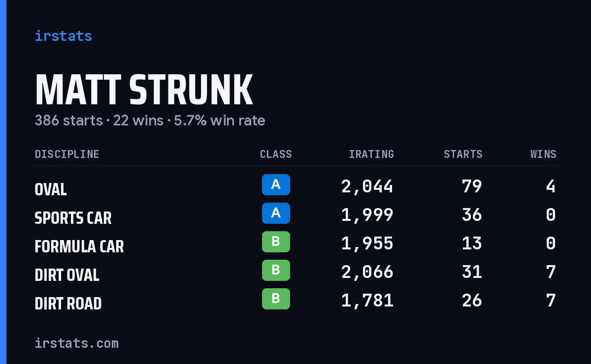Visit the irstats.com footer link
The image size is (591, 364).
[76, 343]
